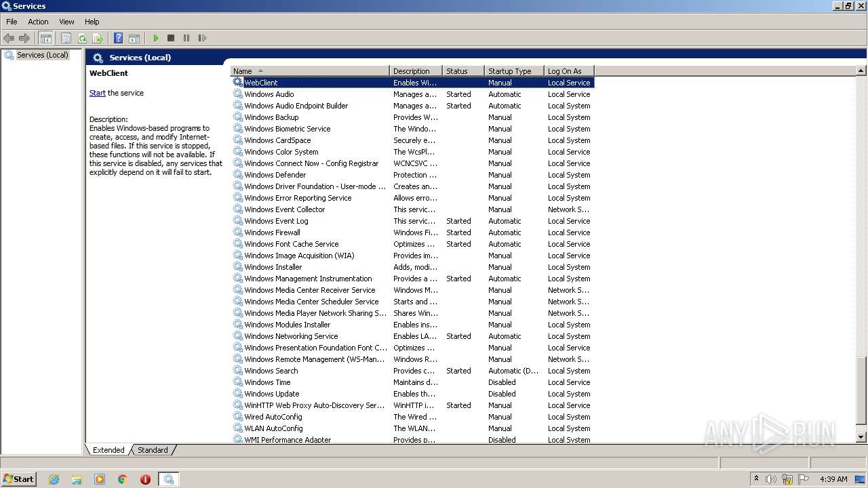The image size is (868, 488).
Task: Launch Windows Media Player from taskbar
Action: click(x=100, y=479)
